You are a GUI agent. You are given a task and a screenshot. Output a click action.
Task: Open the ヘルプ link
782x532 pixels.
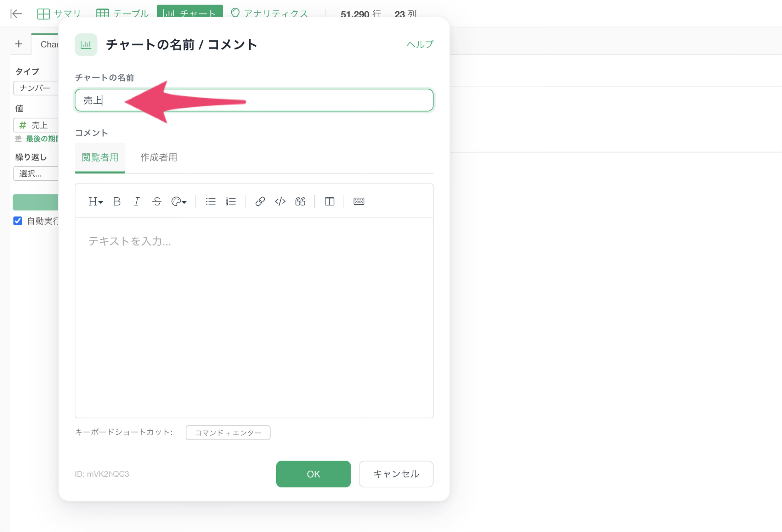click(x=420, y=44)
